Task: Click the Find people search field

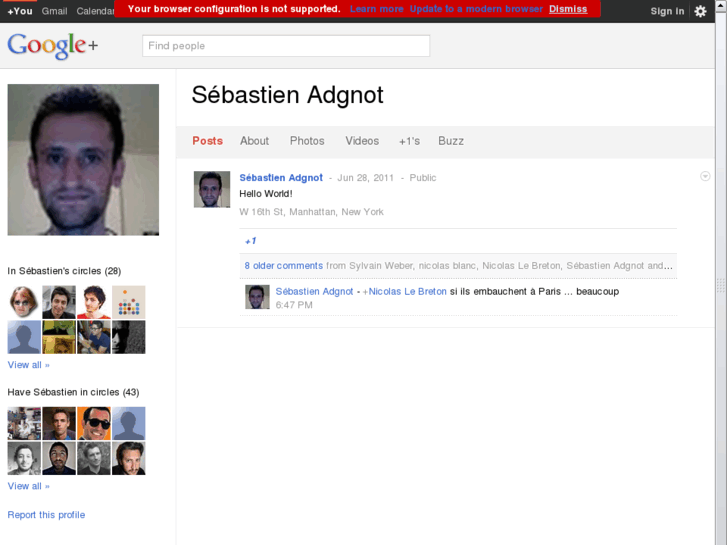Action: 286,46
